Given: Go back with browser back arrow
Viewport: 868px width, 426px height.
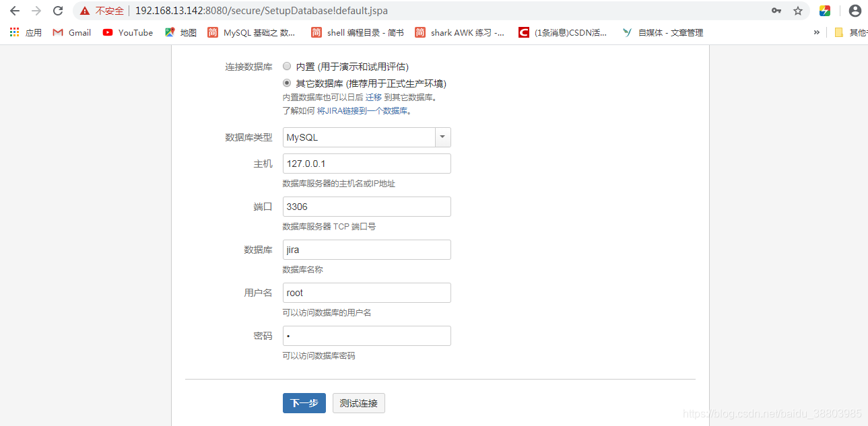Looking at the screenshot, I should coord(14,11).
